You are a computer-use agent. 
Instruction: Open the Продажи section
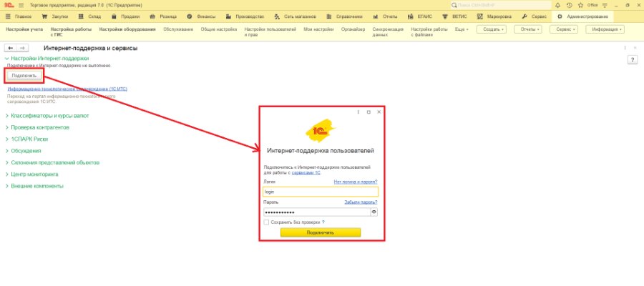click(x=126, y=17)
